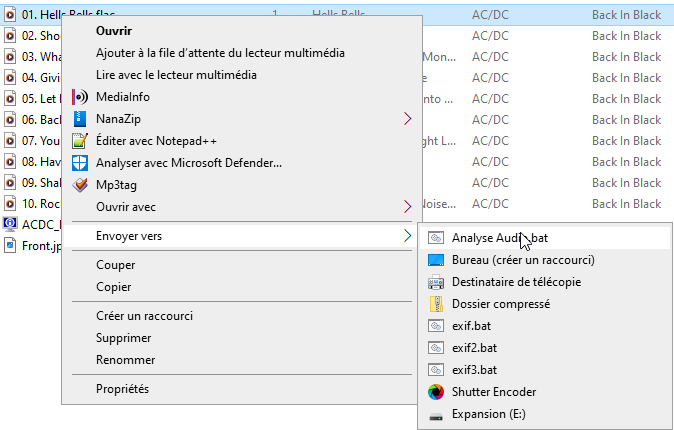Click the Bureau desktop shortcut icon

click(x=435, y=260)
